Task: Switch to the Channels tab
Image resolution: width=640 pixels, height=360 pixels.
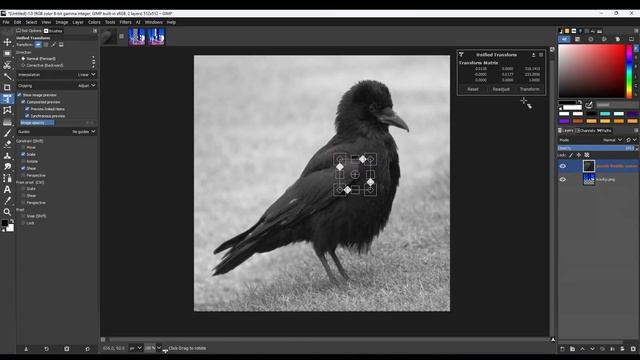Action: (585, 131)
